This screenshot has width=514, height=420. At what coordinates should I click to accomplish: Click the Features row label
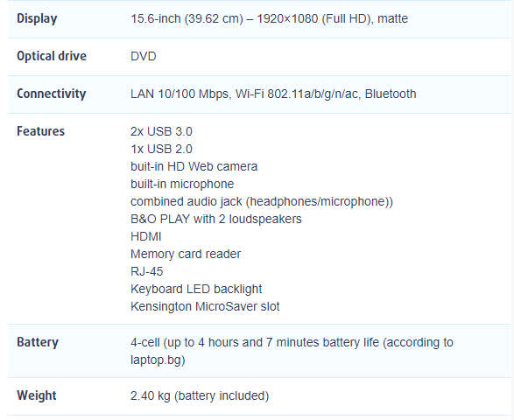click(x=40, y=131)
